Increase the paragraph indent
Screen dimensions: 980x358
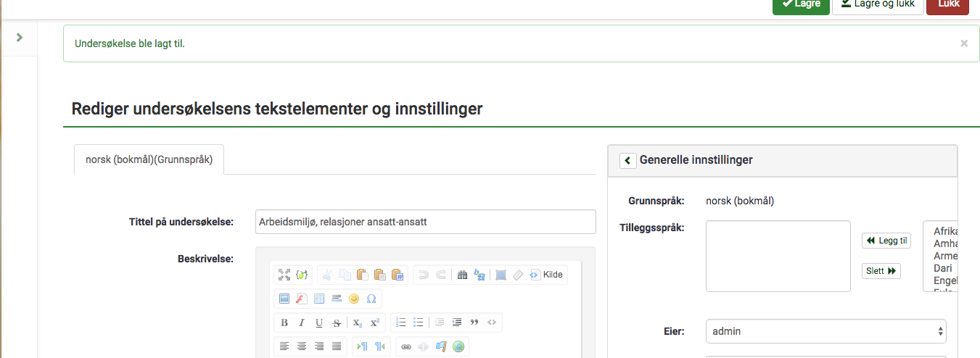(456, 322)
